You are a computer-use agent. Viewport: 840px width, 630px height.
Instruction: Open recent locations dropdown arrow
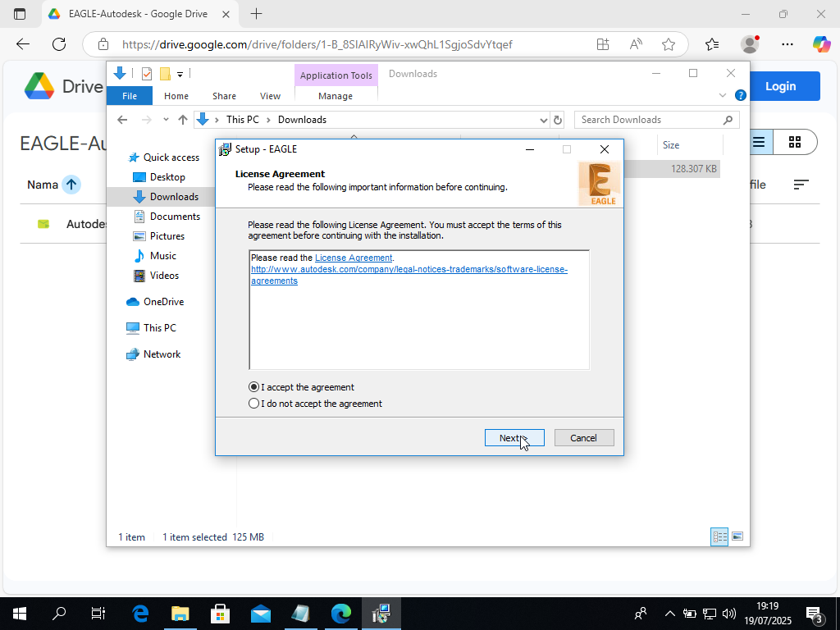pos(166,120)
